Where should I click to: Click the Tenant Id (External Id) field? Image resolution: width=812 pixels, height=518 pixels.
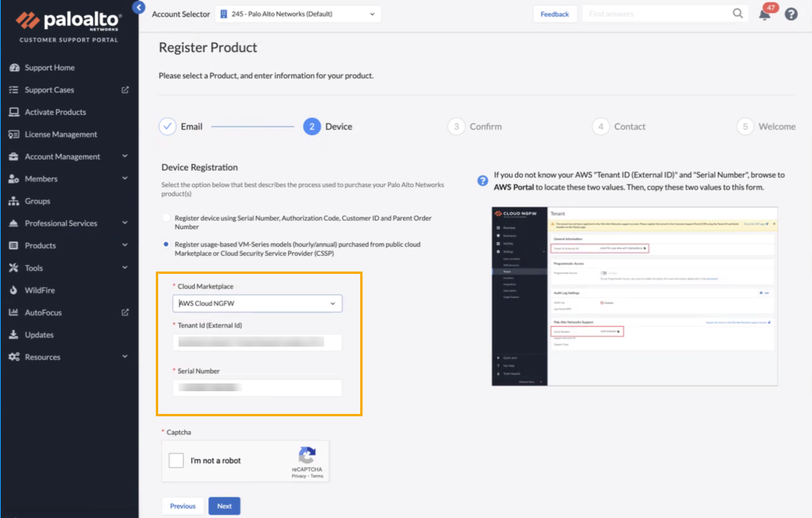[x=258, y=342]
